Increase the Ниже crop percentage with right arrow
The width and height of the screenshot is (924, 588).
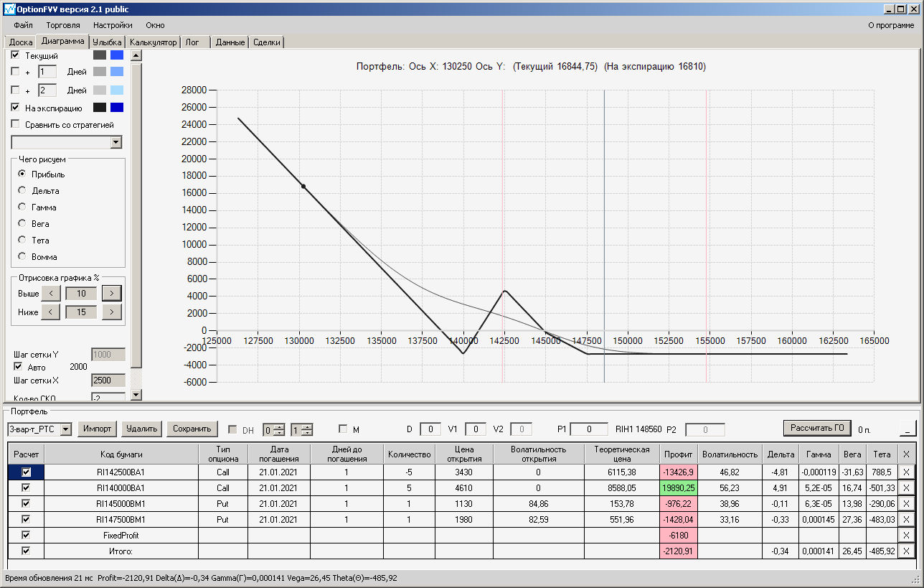(112, 312)
